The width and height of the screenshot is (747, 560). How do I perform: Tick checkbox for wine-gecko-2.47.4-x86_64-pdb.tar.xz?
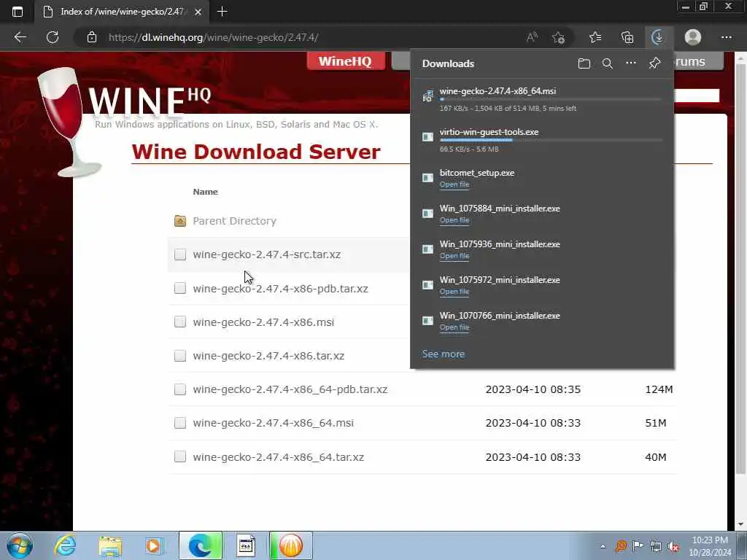pos(180,389)
